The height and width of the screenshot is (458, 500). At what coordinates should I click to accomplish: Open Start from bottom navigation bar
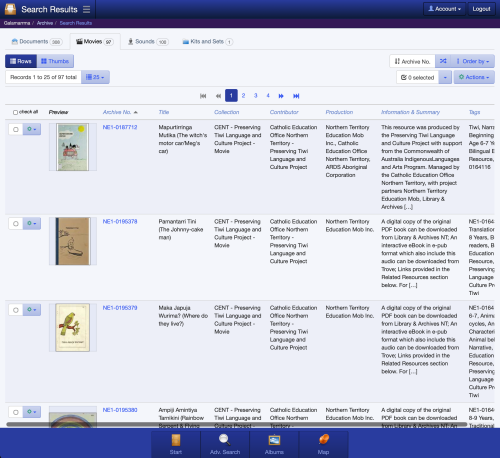pos(176,445)
